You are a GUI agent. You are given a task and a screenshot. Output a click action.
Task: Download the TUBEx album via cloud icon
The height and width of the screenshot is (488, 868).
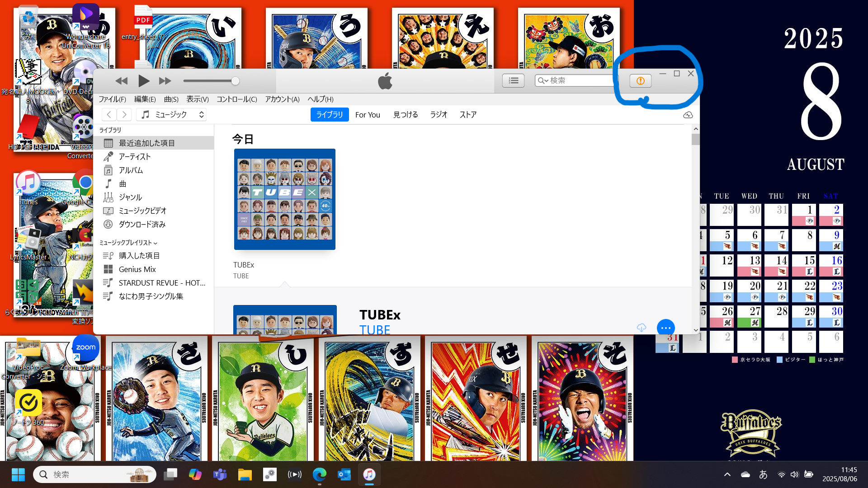click(641, 328)
